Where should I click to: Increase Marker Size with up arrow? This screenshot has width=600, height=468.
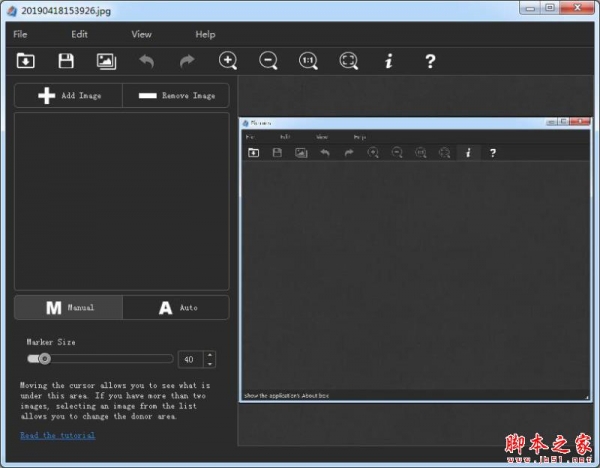(209, 354)
